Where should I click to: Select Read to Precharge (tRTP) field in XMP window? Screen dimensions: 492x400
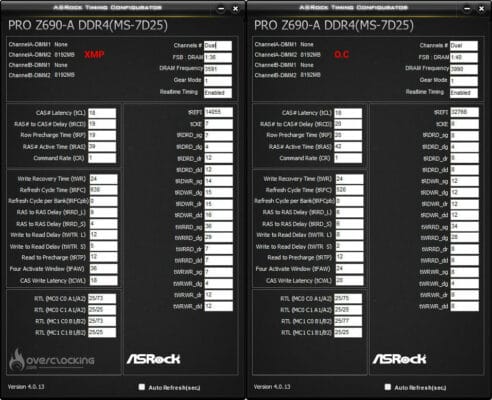103,257
